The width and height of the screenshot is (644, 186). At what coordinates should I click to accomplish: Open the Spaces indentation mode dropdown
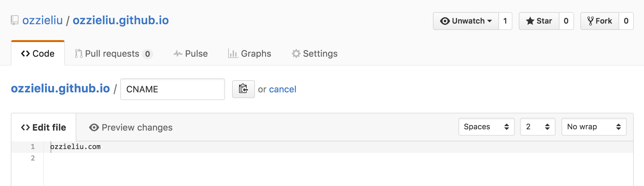[486, 127]
